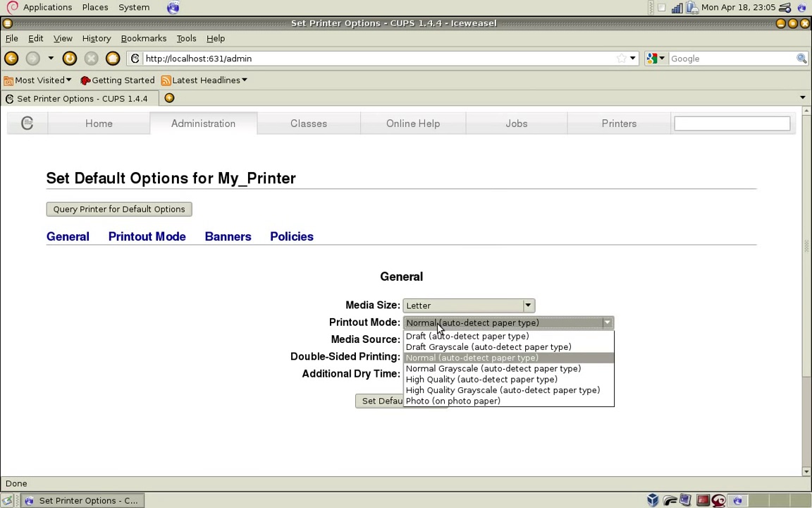Launch Iceweasel from the top panel globe icon
Screen dimensions: 812x508
(x=173, y=7)
